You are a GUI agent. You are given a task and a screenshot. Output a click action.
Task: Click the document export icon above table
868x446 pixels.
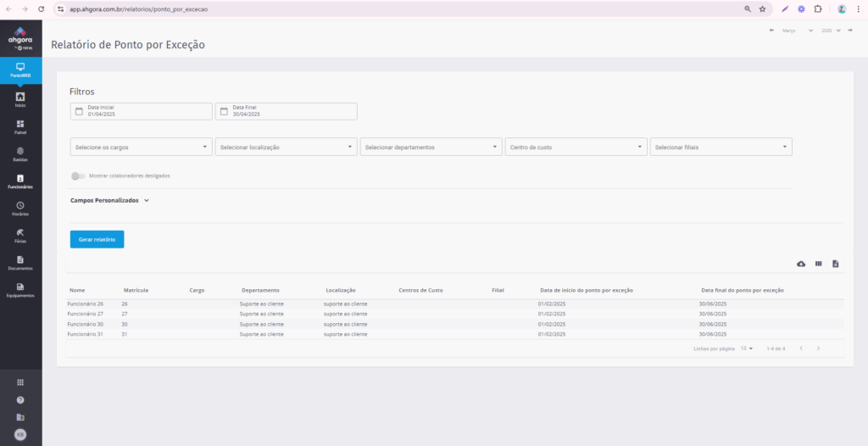pos(835,264)
